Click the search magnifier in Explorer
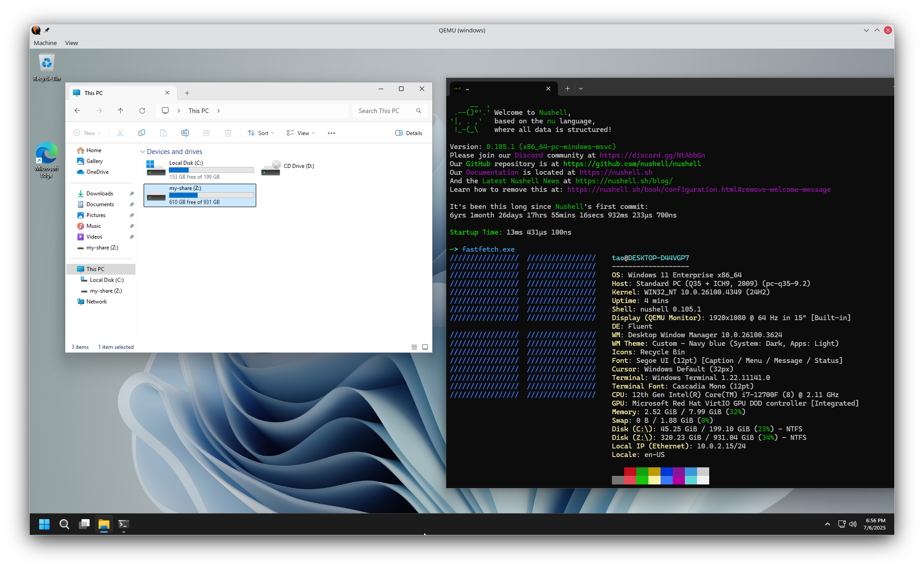This screenshot has width=924, height=570. [x=419, y=111]
